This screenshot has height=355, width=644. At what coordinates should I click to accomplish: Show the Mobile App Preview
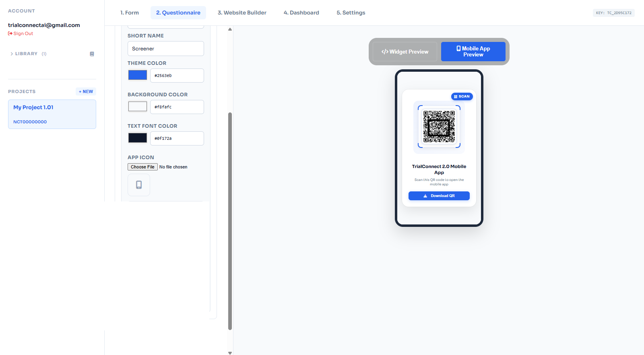pos(473,52)
